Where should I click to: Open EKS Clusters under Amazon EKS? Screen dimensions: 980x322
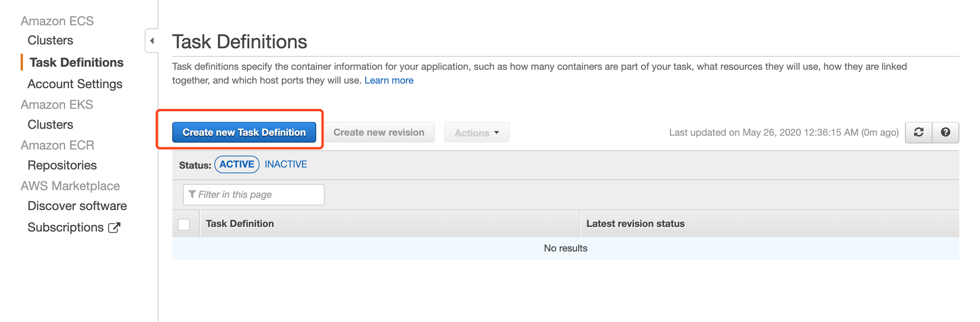tap(50, 125)
